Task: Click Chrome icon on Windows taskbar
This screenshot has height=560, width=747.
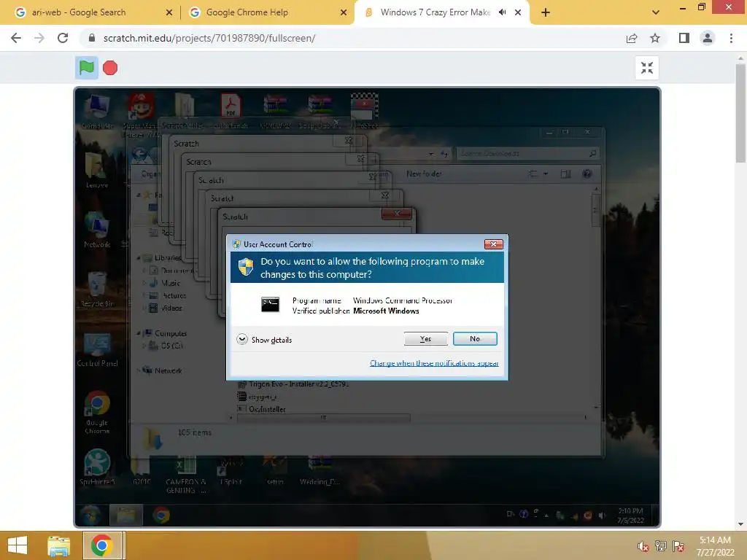Action: click(x=102, y=545)
